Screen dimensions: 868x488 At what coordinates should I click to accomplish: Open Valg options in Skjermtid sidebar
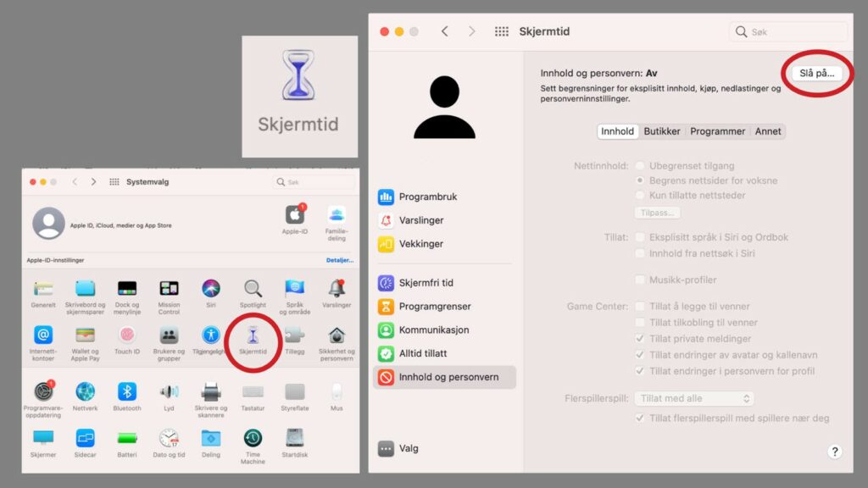pos(398,449)
